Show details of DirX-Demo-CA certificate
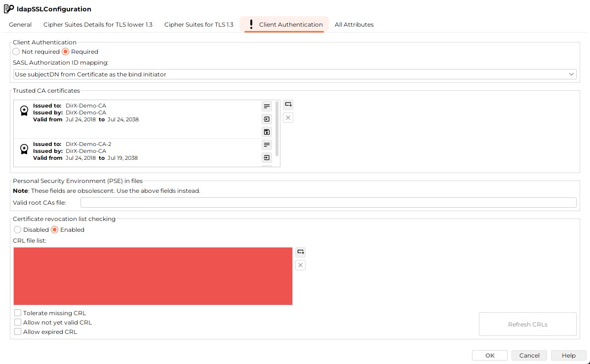Image resolution: width=590 pixels, height=364 pixels. [267, 107]
